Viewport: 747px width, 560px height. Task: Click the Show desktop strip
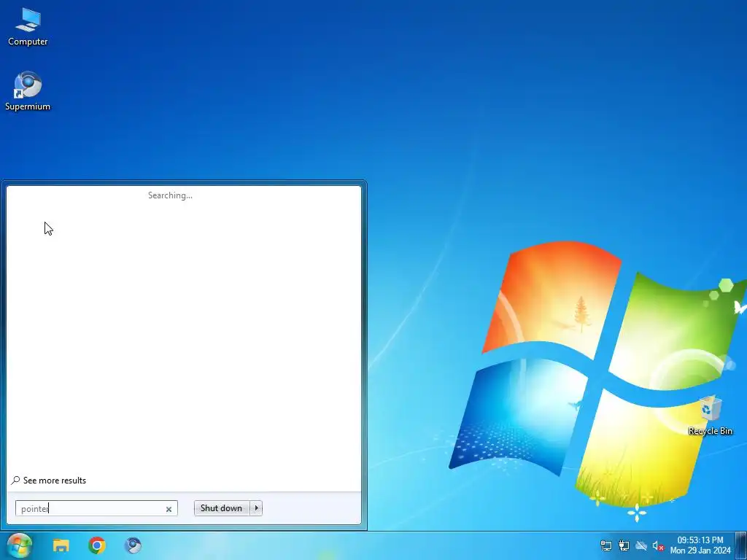[741, 545]
